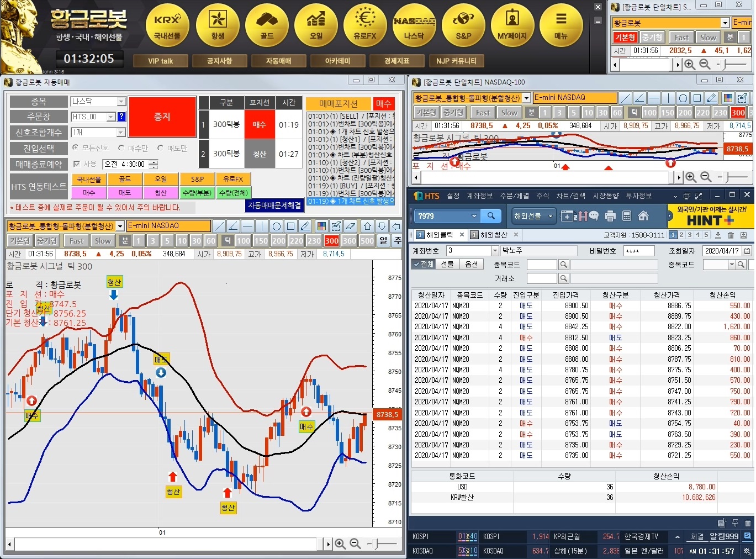Open the 계좌정보 menu in HTS
756x559 pixels.
[x=479, y=196]
